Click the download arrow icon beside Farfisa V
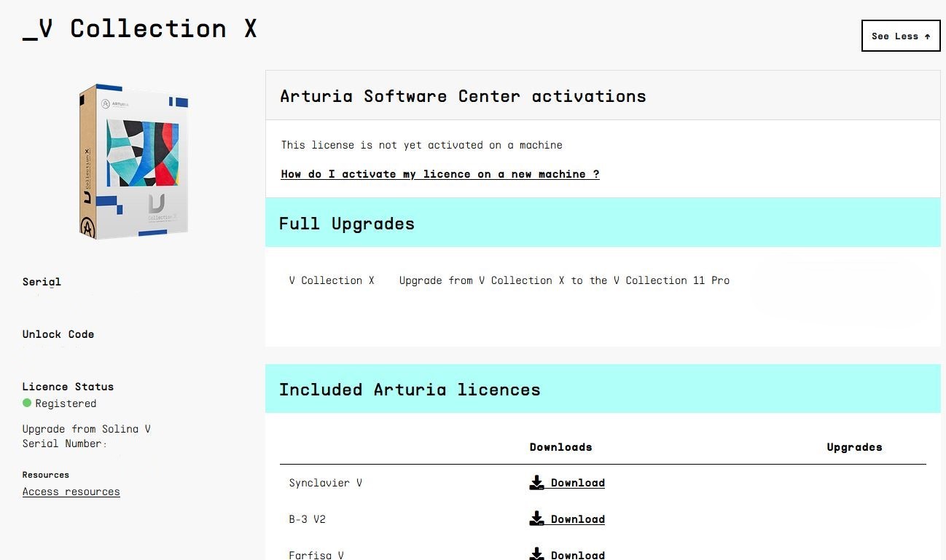The height and width of the screenshot is (560, 946). point(537,554)
